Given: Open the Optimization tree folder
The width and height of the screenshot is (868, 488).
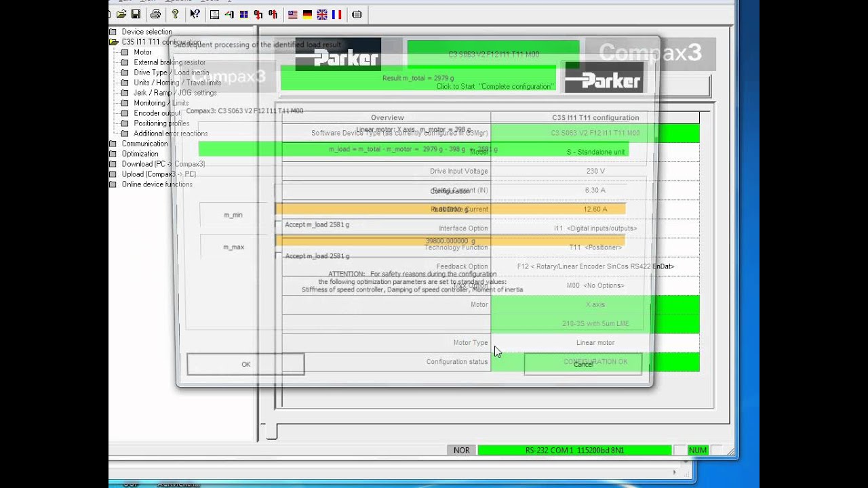Looking at the screenshot, I should pos(140,154).
